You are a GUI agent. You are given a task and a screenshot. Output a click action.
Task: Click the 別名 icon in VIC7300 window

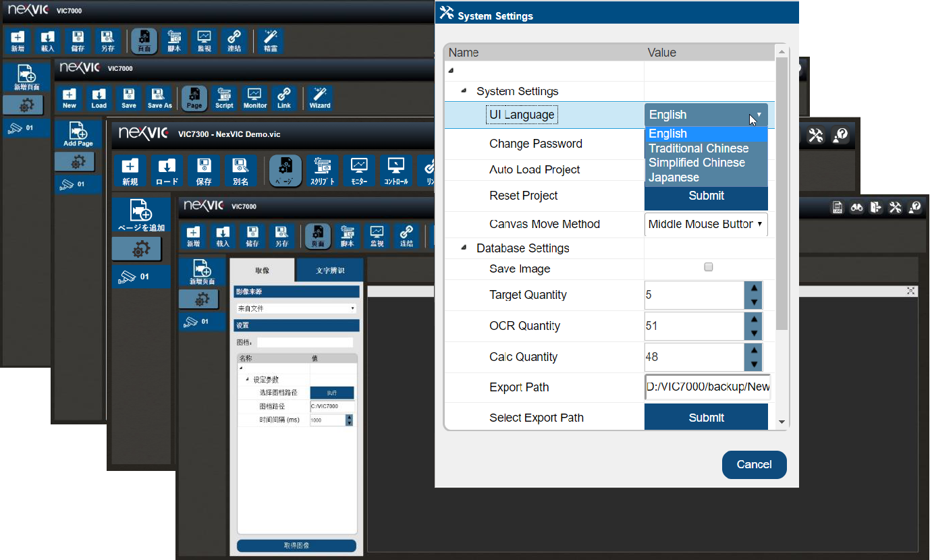coord(240,171)
